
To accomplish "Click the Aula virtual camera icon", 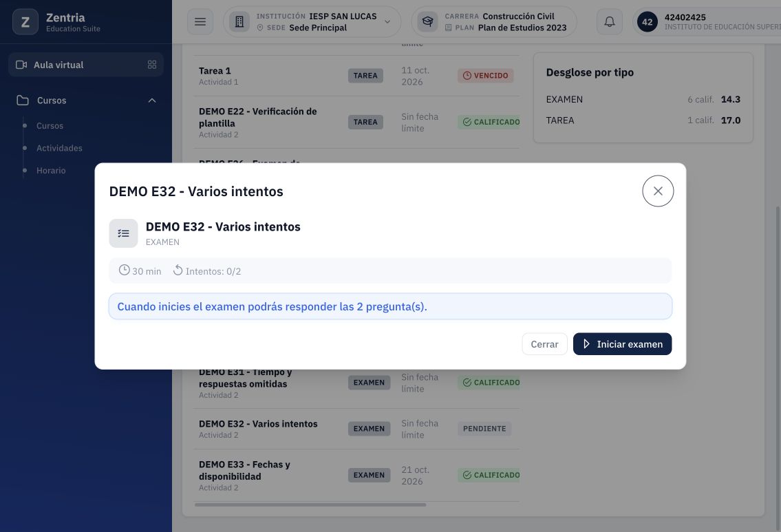I will 21,65.
